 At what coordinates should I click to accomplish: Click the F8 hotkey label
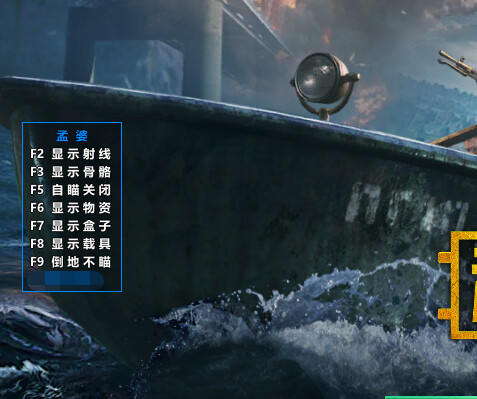37,244
